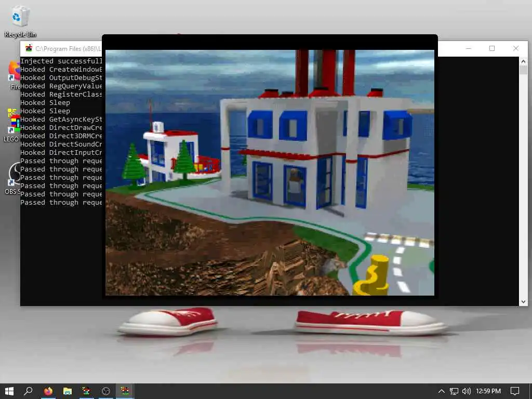532x399 pixels.
Task: Open volume control tray icon
Action: pos(467,391)
